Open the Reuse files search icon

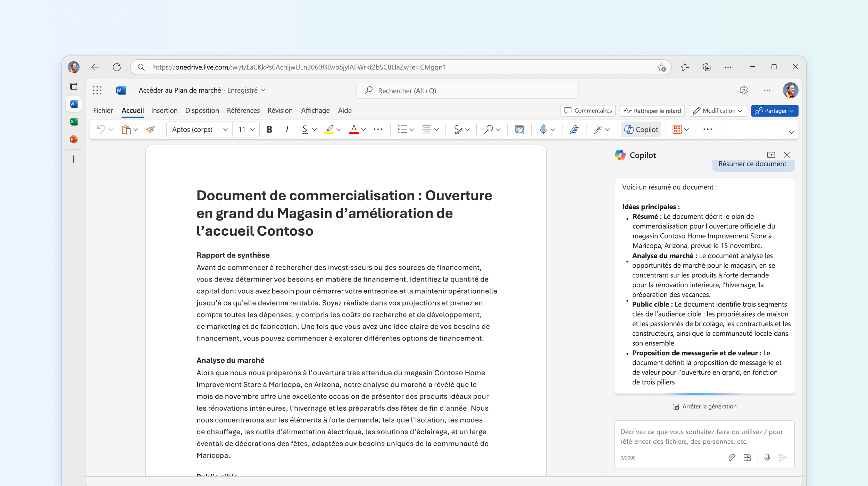519,129
